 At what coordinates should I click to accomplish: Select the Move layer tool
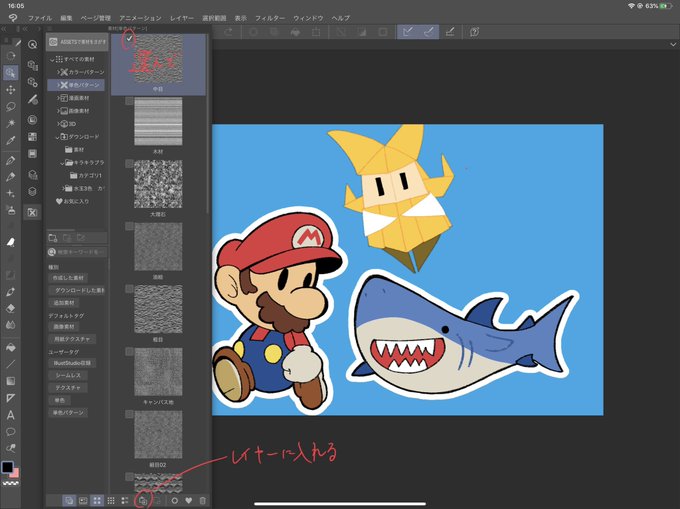(11, 90)
